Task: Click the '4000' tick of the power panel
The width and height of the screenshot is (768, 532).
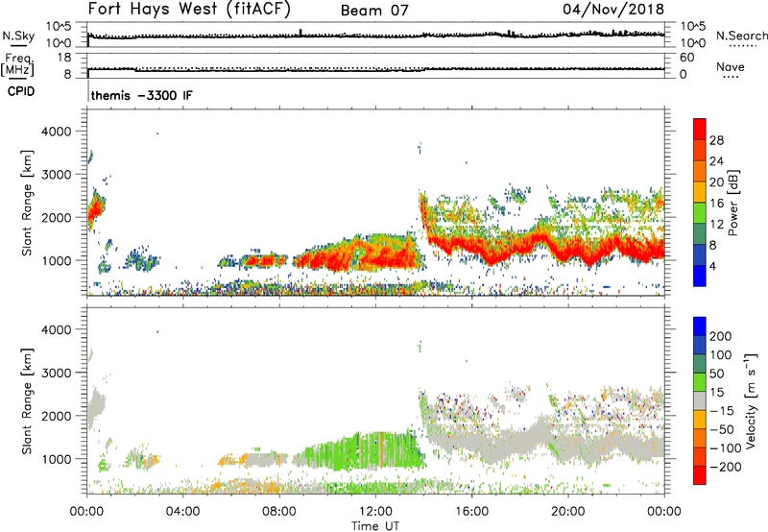Action: tap(56, 132)
